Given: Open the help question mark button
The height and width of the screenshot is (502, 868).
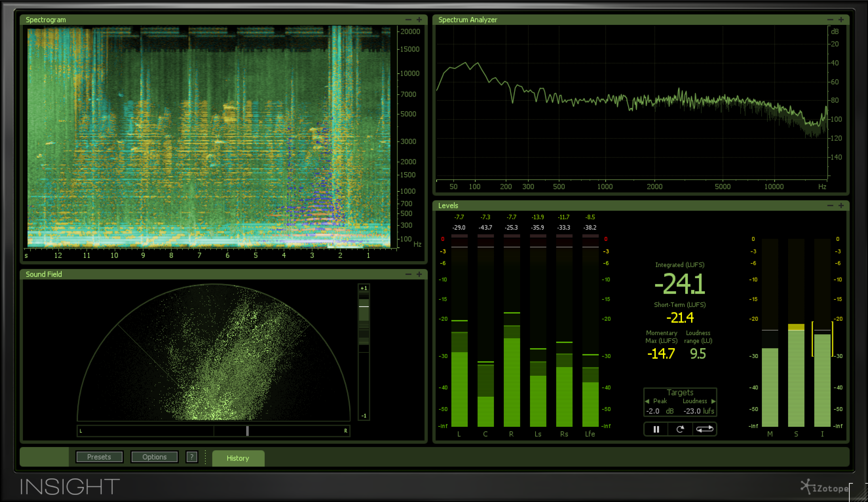Looking at the screenshot, I should (192, 457).
